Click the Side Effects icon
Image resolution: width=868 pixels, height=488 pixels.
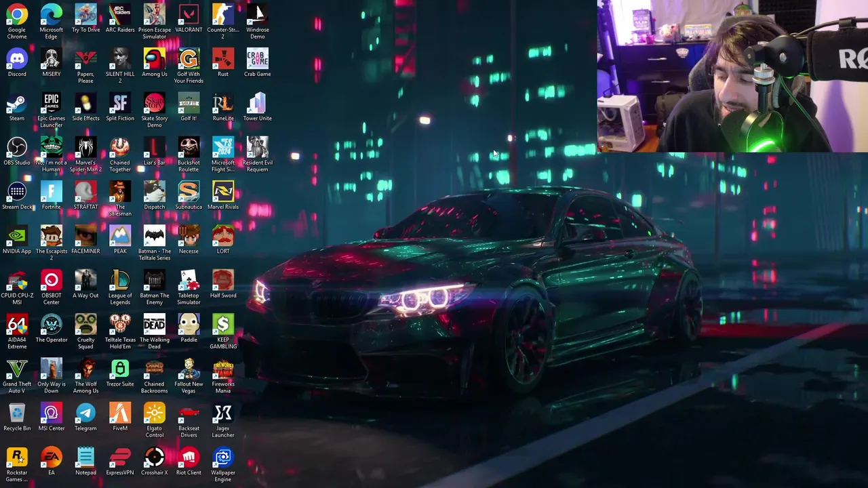[x=85, y=103]
